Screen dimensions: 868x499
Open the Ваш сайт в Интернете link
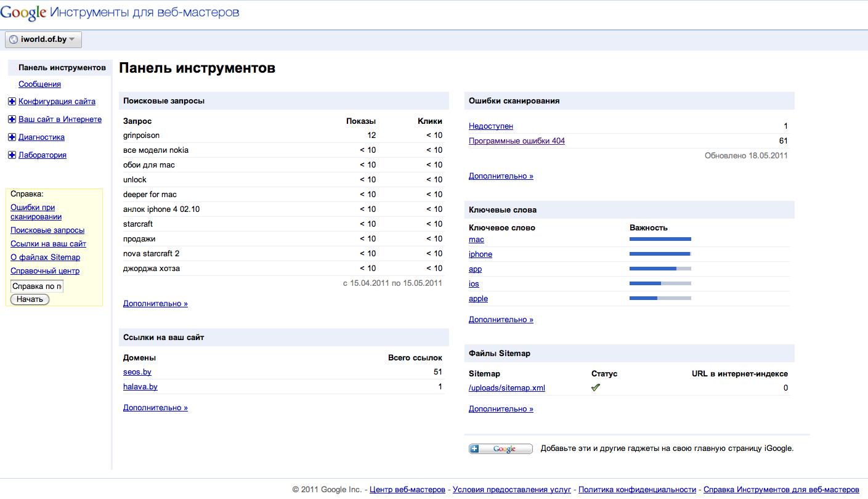click(x=60, y=120)
